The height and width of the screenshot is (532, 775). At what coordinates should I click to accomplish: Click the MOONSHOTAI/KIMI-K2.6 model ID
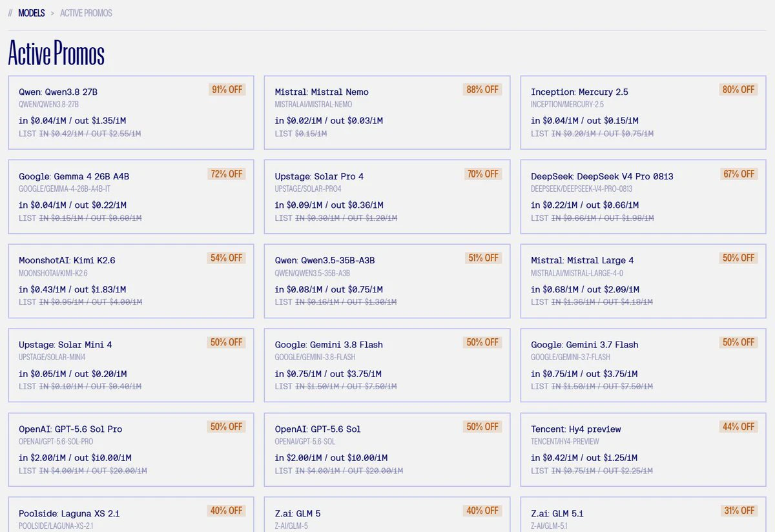click(x=53, y=273)
